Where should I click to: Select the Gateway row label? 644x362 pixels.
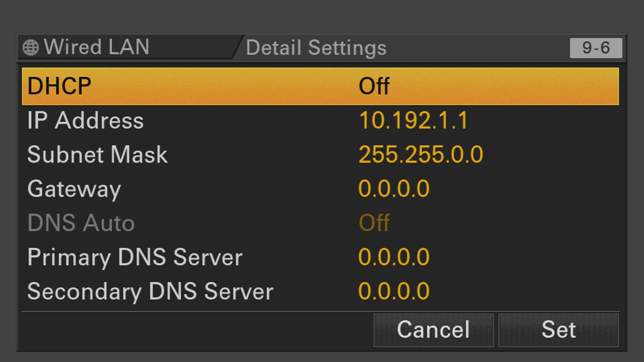point(74,190)
